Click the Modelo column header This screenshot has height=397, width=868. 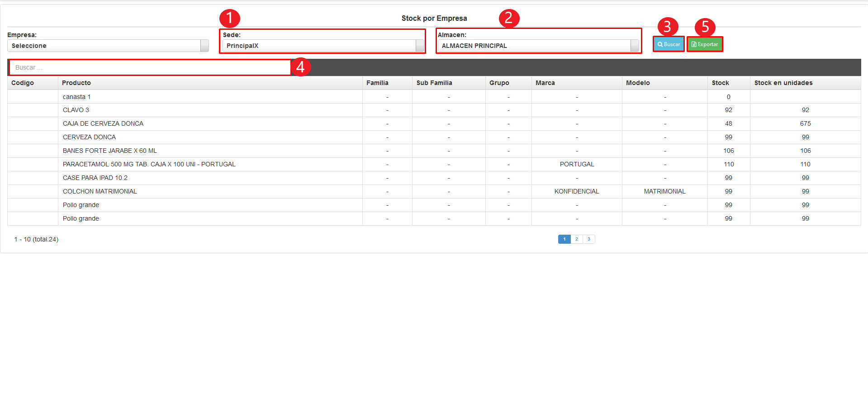(x=665, y=83)
